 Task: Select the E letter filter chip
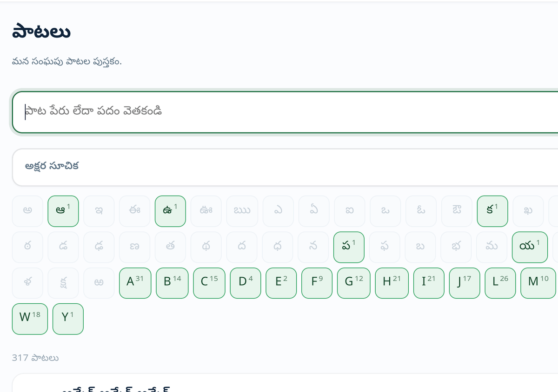click(x=281, y=283)
